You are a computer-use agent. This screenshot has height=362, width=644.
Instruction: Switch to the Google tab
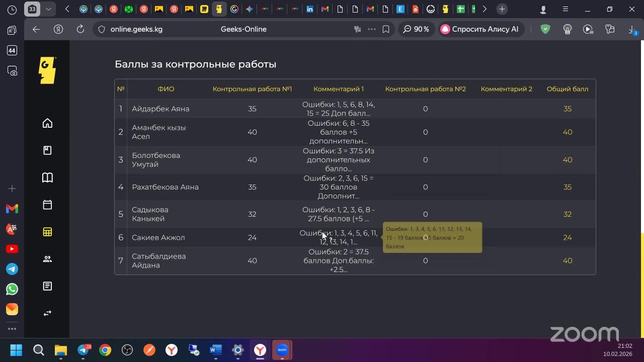[x=234, y=9]
